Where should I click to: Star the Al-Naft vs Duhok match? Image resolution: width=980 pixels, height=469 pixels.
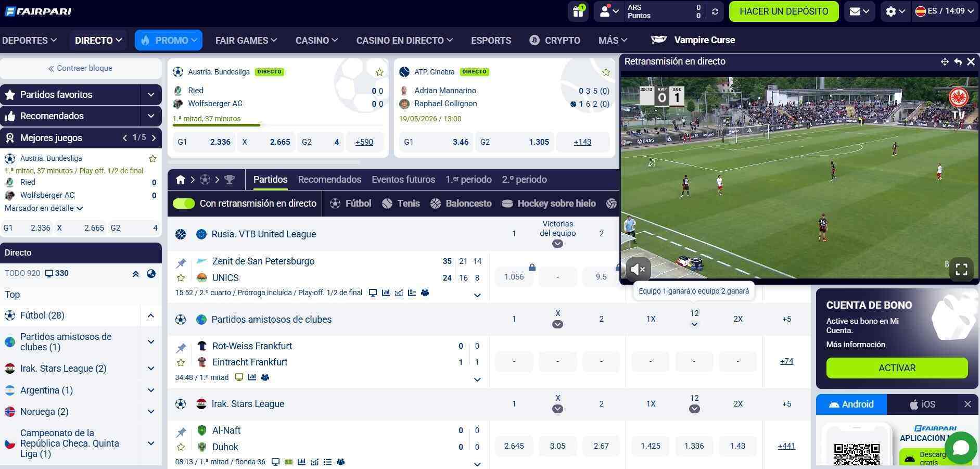[181, 447]
